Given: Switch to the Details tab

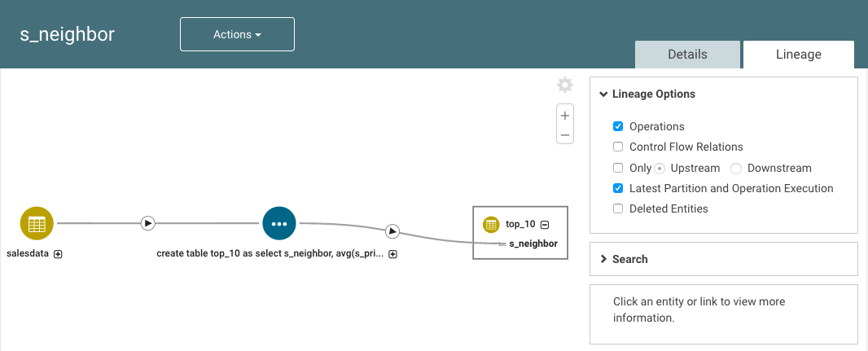Looking at the screenshot, I should (x=687, y=55).
